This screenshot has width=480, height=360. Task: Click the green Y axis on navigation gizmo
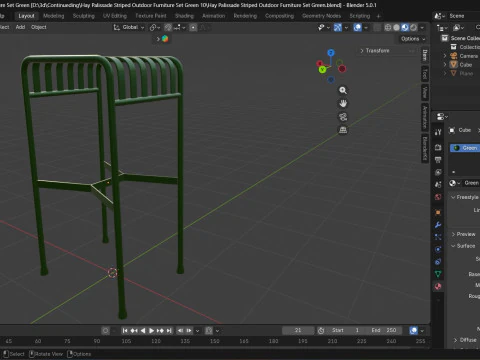coord(322,69)
